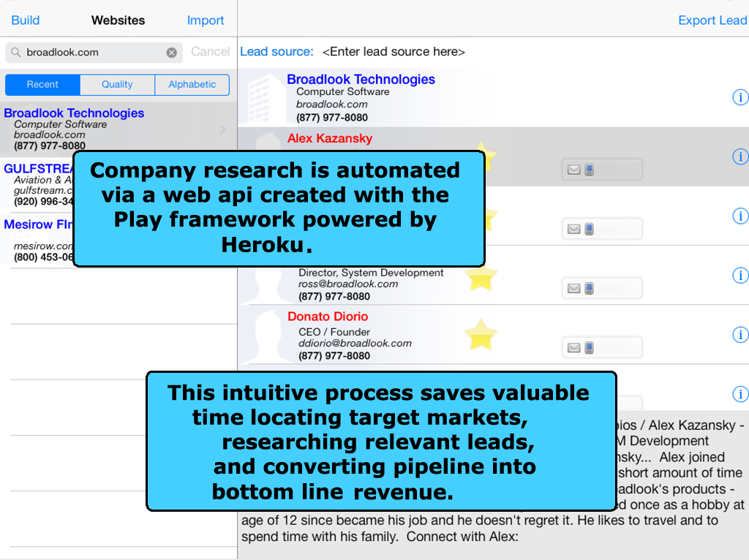Click CEO / Founder title text
Screen dimensions: 749x560
click(334, 332)
